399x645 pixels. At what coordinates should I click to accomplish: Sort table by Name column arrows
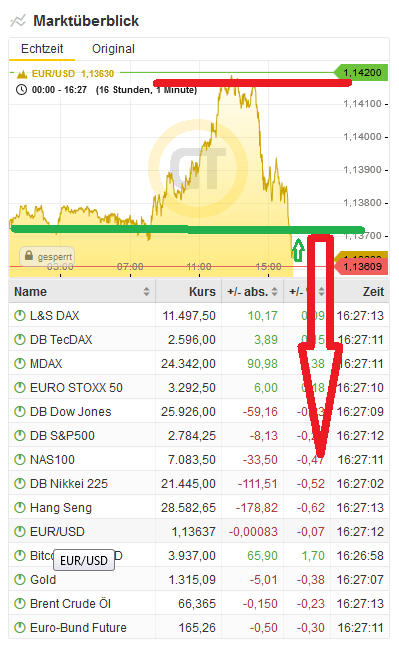tap(146, 292)
